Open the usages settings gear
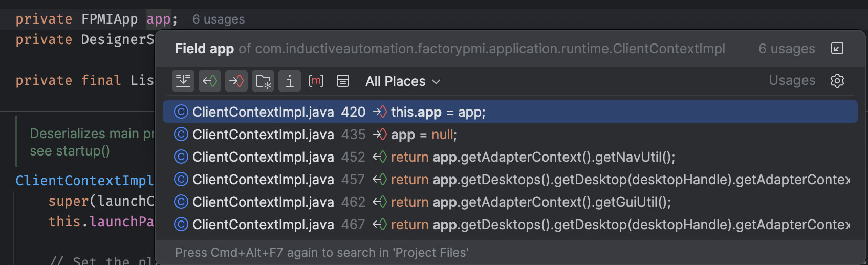This screenshot has height=265, width=868. tap(837, 81)
